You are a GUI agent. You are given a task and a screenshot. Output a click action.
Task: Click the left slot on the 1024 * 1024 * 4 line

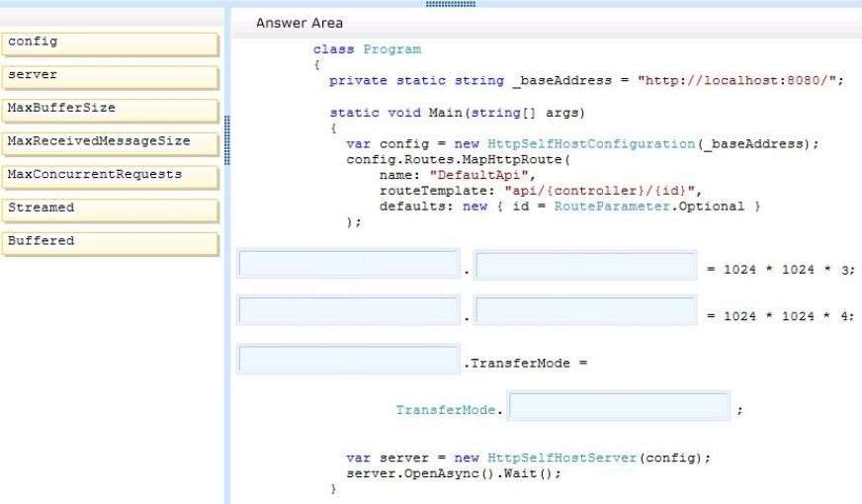coord(349,310)
